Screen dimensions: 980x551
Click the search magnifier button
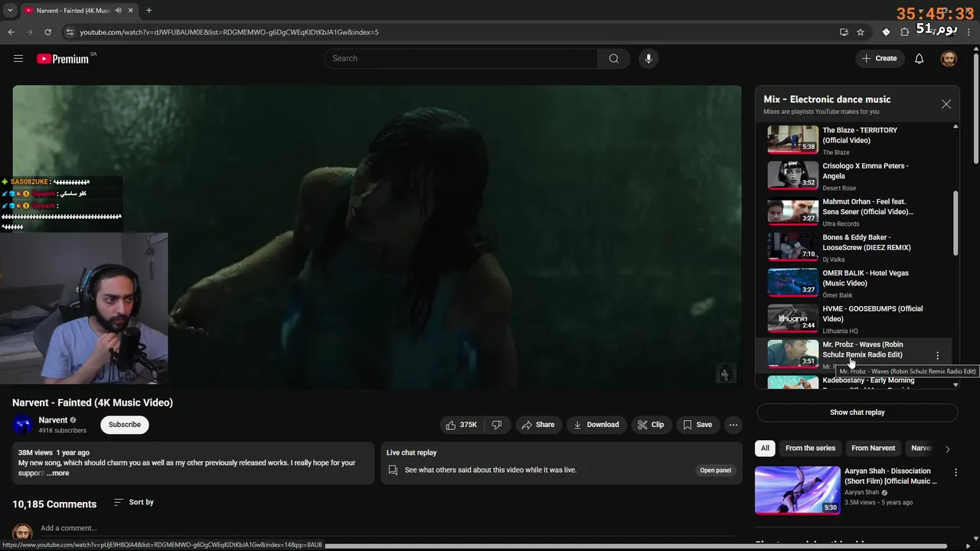click(613, 58)
